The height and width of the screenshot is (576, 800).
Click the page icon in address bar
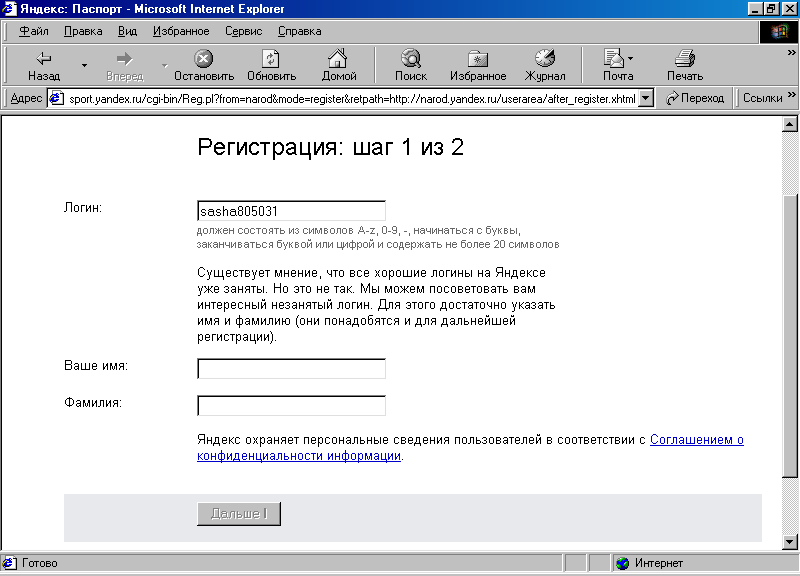pyautogui.click(x=56, y=98)
